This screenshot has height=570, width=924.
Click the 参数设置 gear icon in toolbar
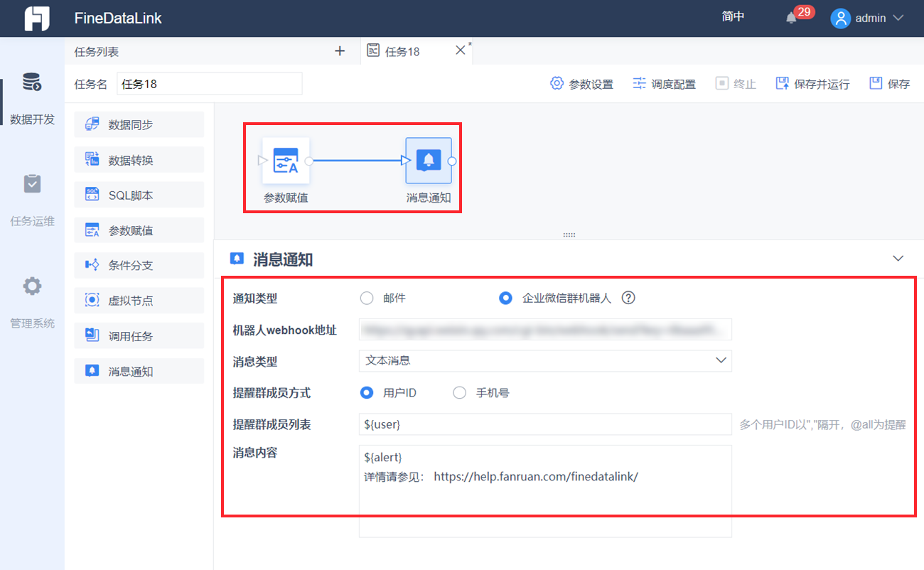tap(557, 83)
